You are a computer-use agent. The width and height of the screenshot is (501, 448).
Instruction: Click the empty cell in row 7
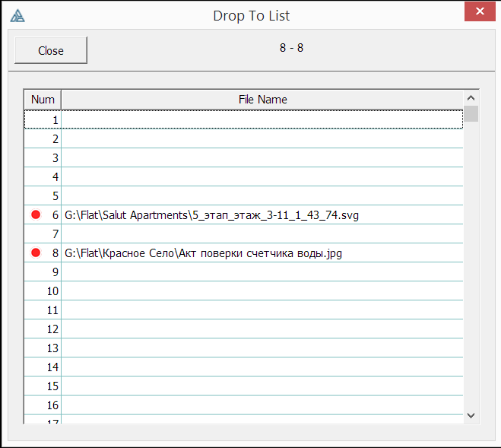point(262,234)
